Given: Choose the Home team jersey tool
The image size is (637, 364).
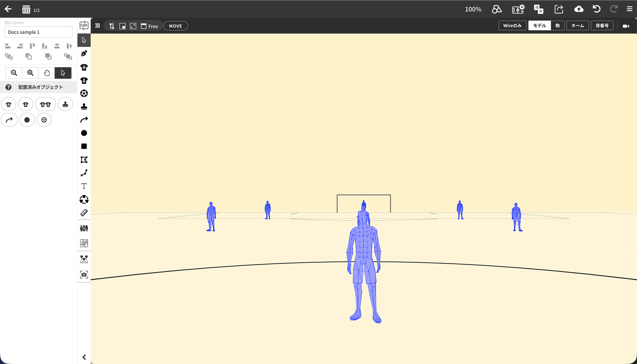Looking at the screenshot, I should [x=84, y=67].
